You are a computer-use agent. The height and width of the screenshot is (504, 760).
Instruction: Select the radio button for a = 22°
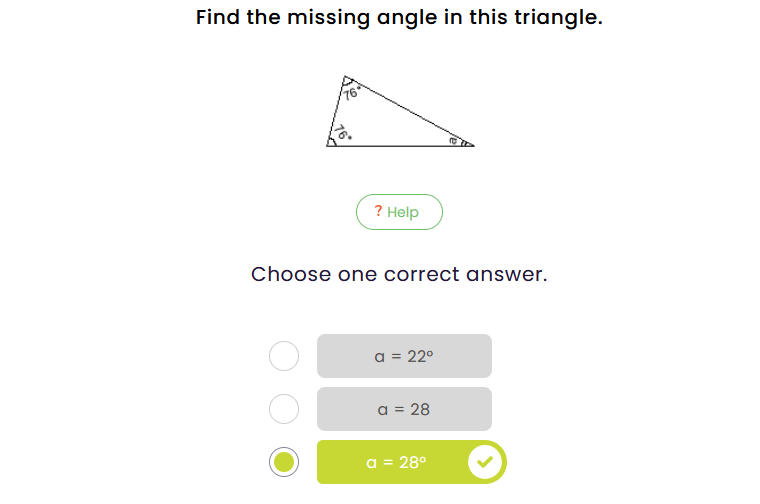[284, 356]
